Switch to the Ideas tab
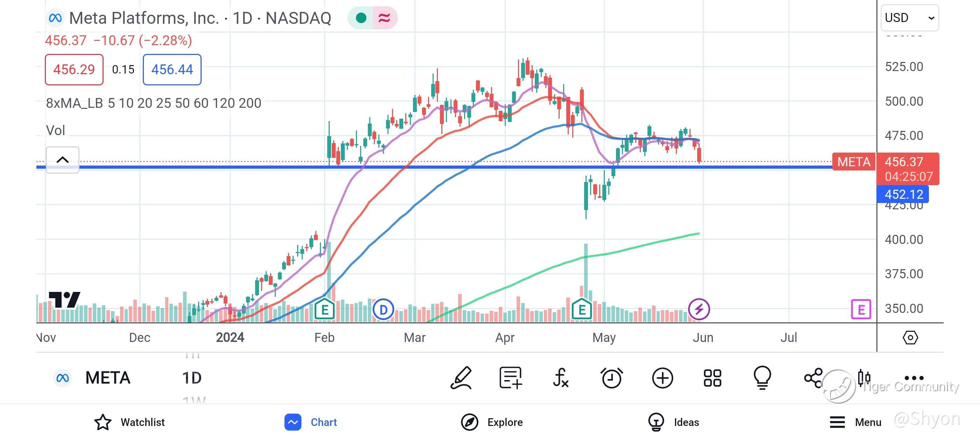This screenshot has height=441, width=980. pos(673,422)
